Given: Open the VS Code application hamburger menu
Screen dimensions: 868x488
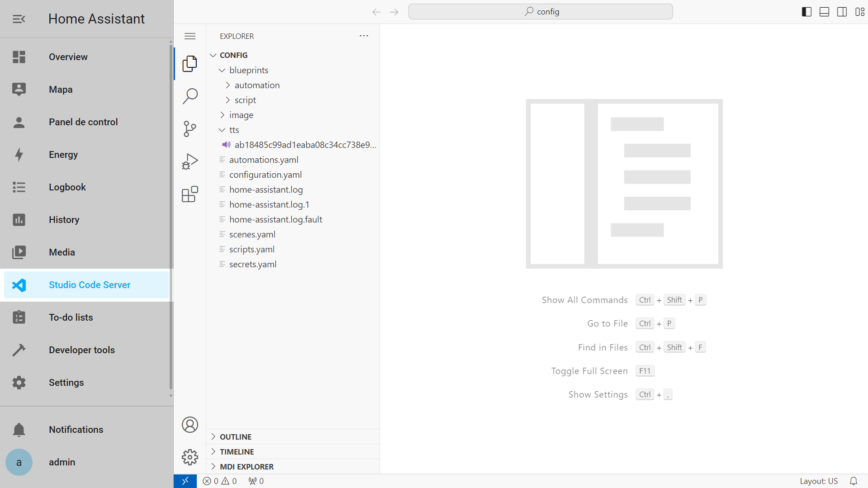Looking at the screenshot, I should pos(190,36).
